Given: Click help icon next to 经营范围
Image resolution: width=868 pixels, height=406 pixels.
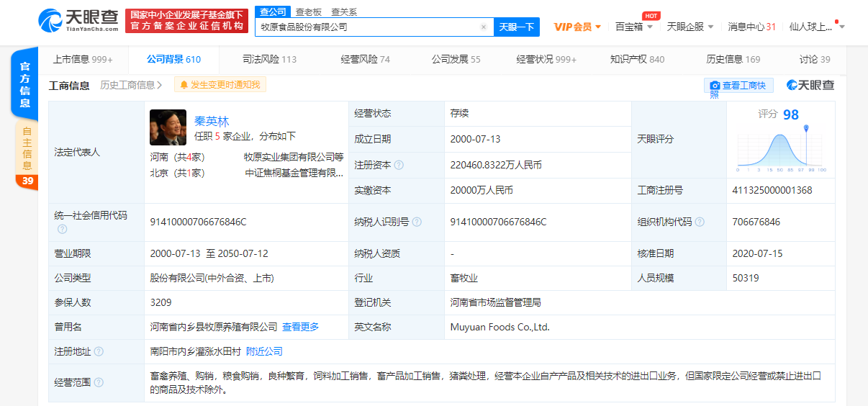Looking at the screenshot, I should [x=99, y=382].
